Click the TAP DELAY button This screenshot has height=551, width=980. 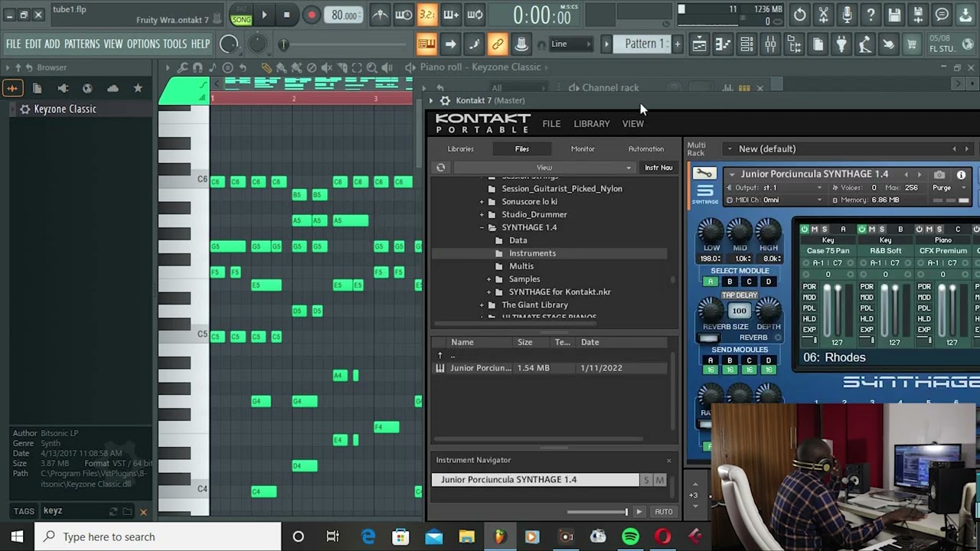739,295
